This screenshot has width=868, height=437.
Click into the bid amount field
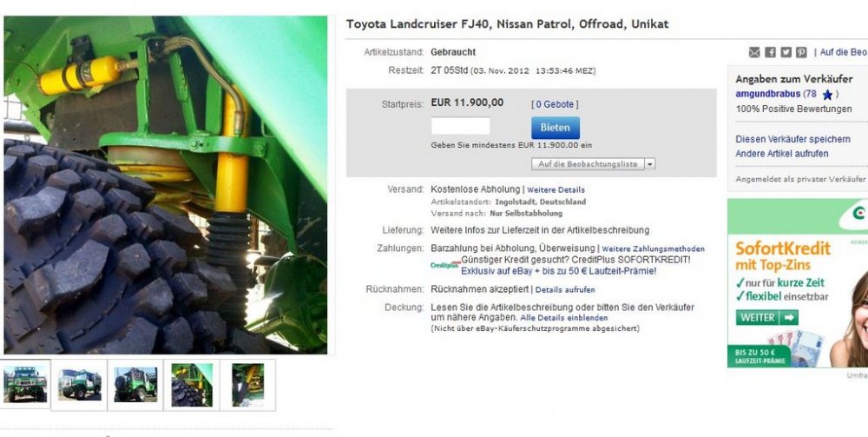coord(461,126)
